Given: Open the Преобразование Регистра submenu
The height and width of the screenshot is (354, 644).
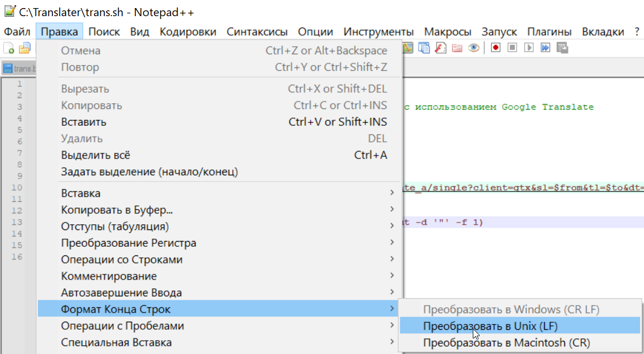Looking at the screenshot, I should 219,243.
